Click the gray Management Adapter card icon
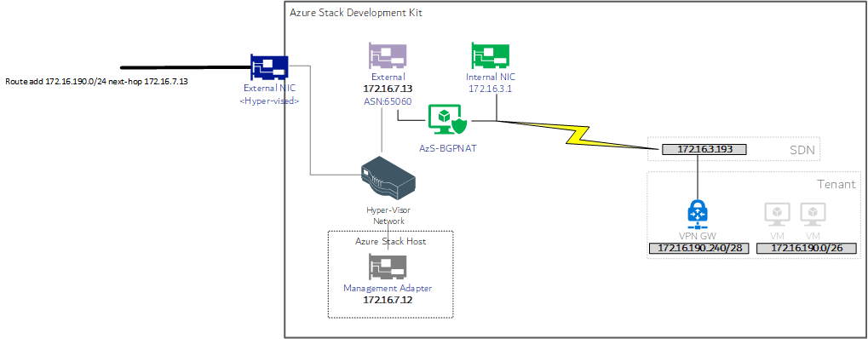 tap(388, 267)
